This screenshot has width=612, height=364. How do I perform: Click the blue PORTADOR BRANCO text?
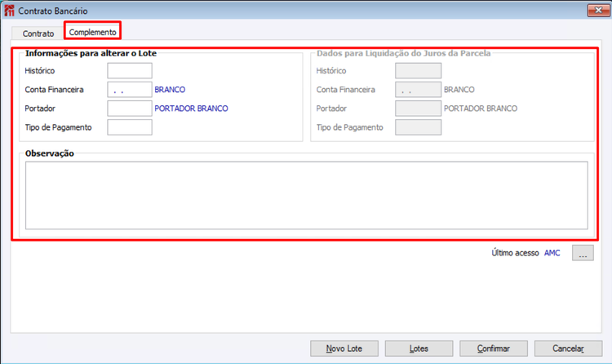191,109
